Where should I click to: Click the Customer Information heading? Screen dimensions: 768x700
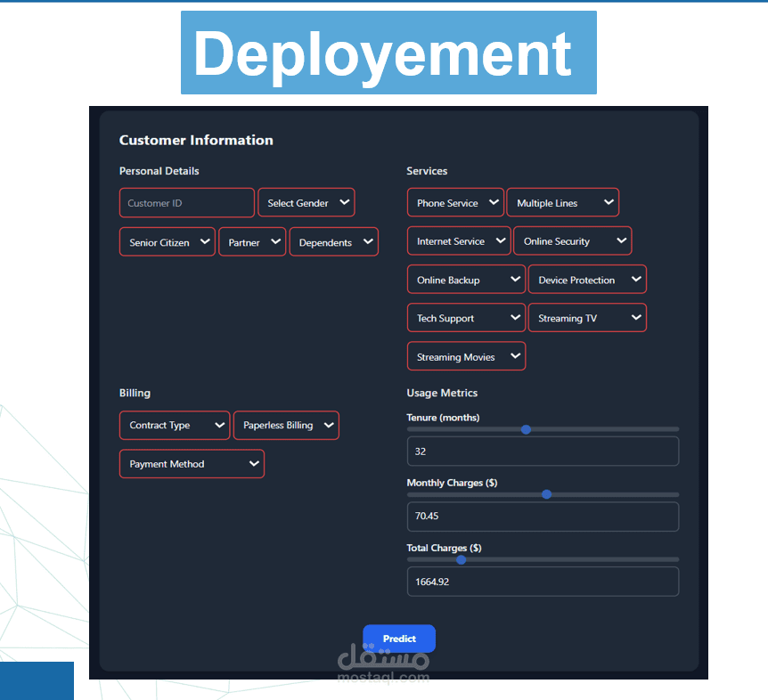click(196, 140)
